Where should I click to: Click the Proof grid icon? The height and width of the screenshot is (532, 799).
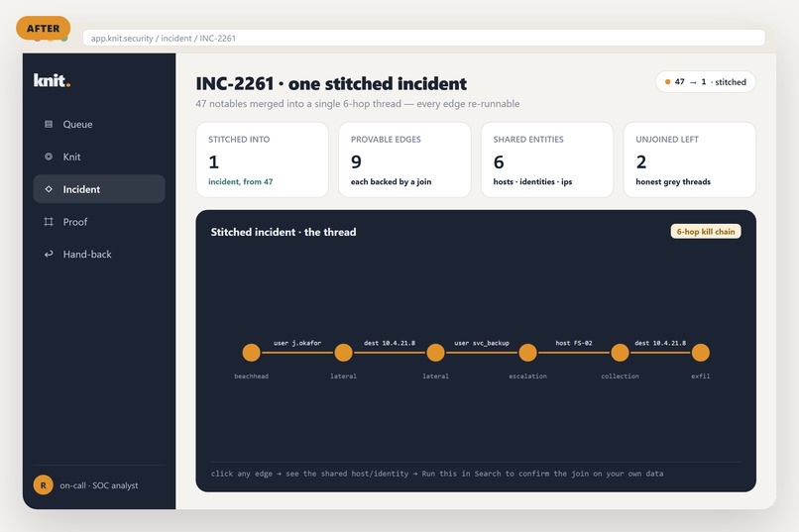49,222
